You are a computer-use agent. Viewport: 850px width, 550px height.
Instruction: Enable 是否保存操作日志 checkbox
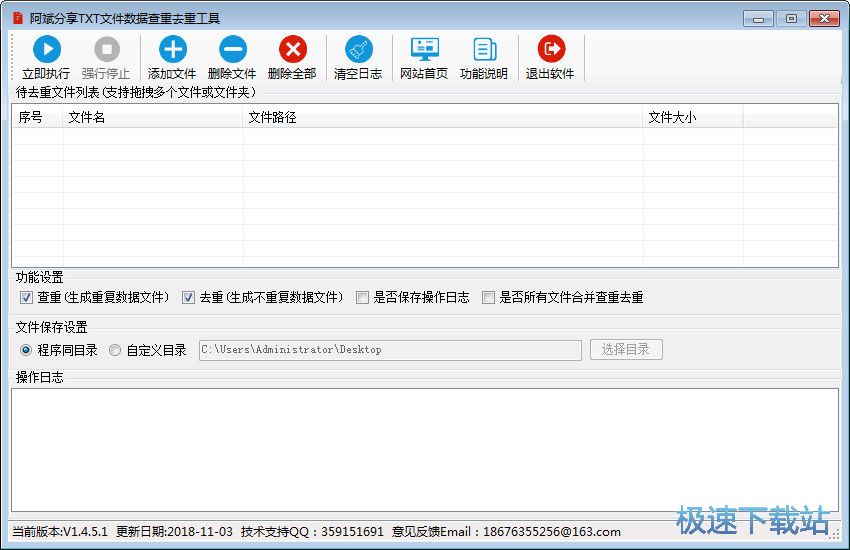pos(362,297)
